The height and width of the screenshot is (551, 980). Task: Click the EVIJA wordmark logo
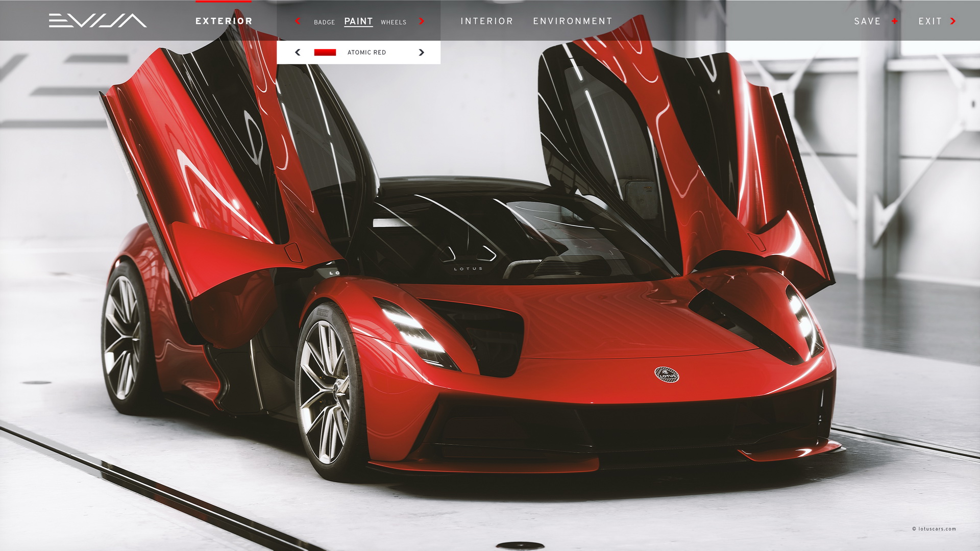(x=97, y=20)
